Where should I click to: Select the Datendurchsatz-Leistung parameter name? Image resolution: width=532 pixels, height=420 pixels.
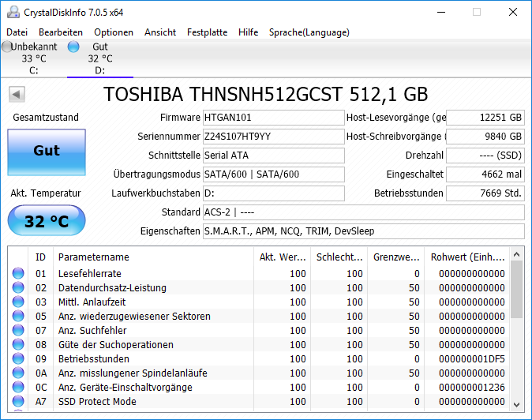[112, 287]
